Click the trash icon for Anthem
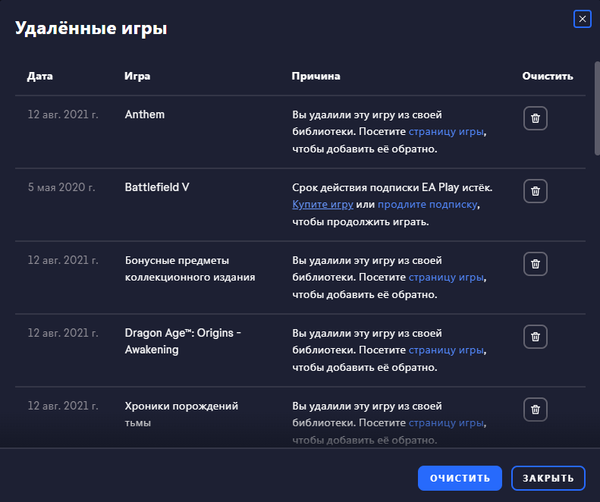Screen dimensions: 600x502 [x=535, y=118]
